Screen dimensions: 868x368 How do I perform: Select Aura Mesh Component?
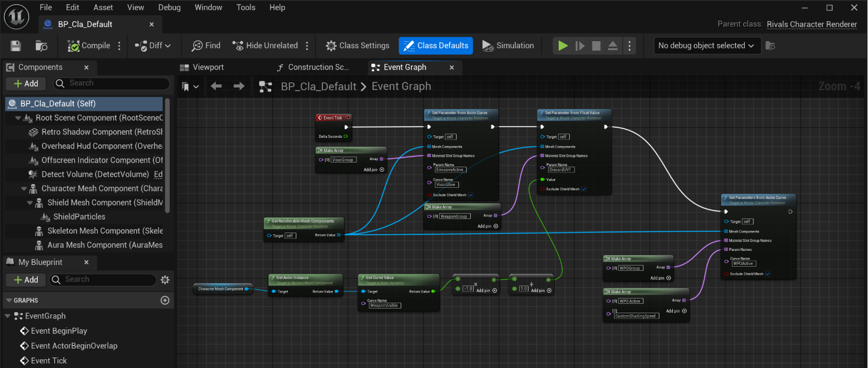click(x=98, y=245)
